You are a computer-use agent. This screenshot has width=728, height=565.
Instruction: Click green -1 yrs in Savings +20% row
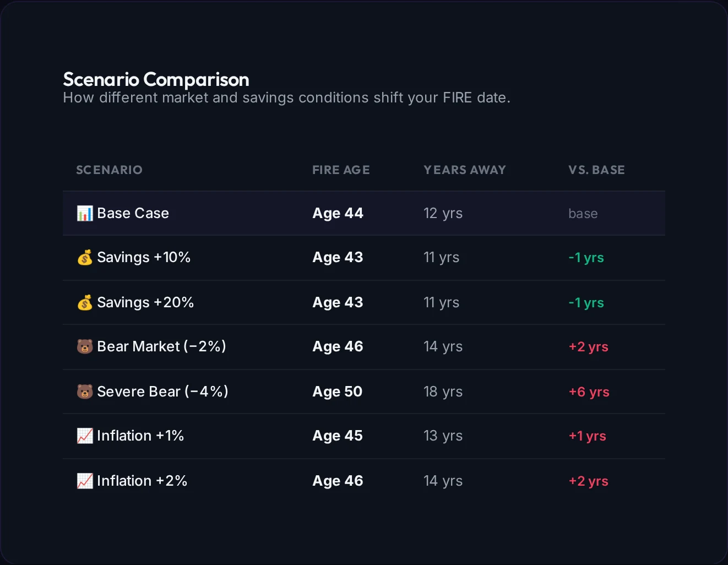pyautogui.click(x=586, y=303)
